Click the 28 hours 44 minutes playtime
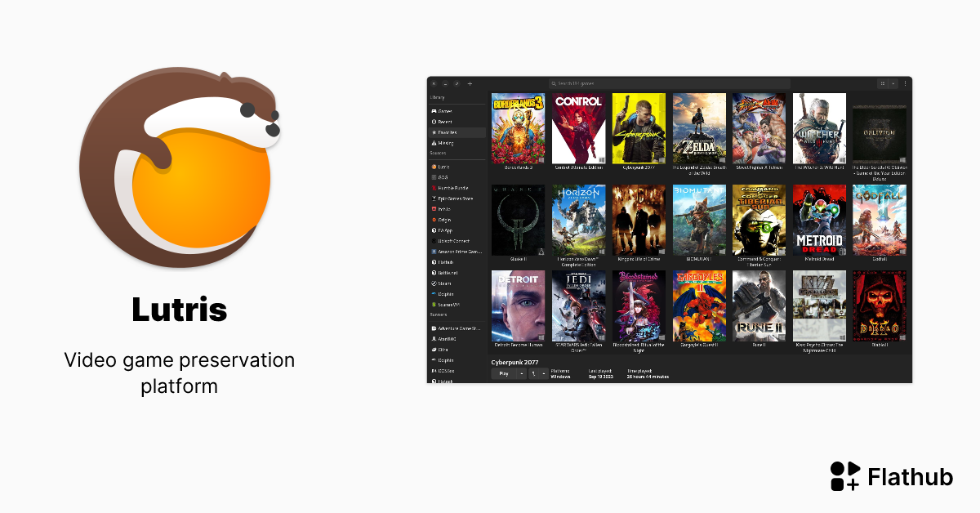Image resolution: width=980 pixels, height=513 pixels. point(648,377)
